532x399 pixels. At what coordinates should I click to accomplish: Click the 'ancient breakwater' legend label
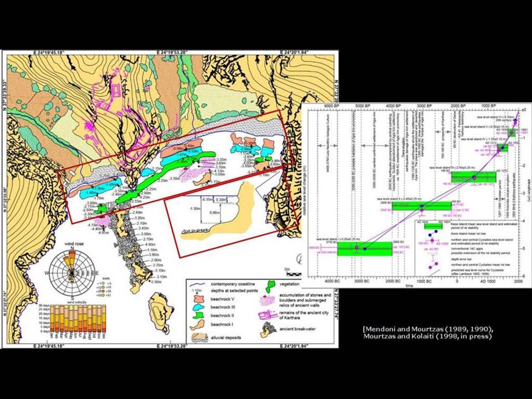tap(298, 329)
